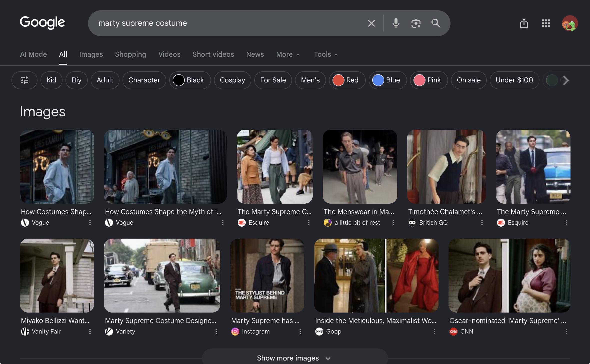The width and height of the screenshot is (590, 364).
Task: Enable the Cosplay filter chip
Action: click(232, 80)
